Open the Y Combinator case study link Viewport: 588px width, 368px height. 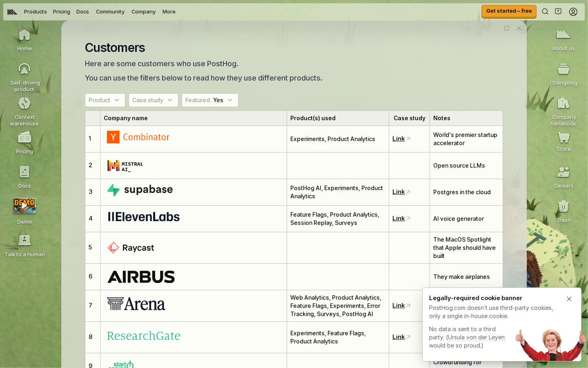coord(401,139)
